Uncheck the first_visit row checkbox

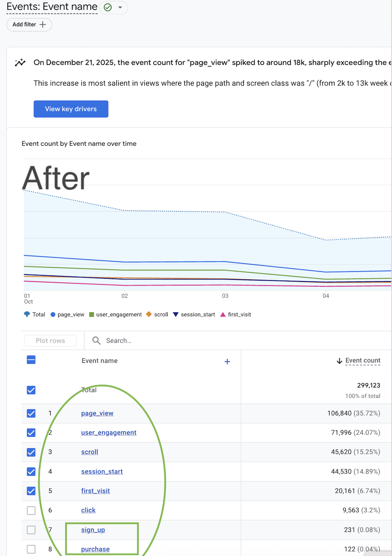[x=31, y=491]
